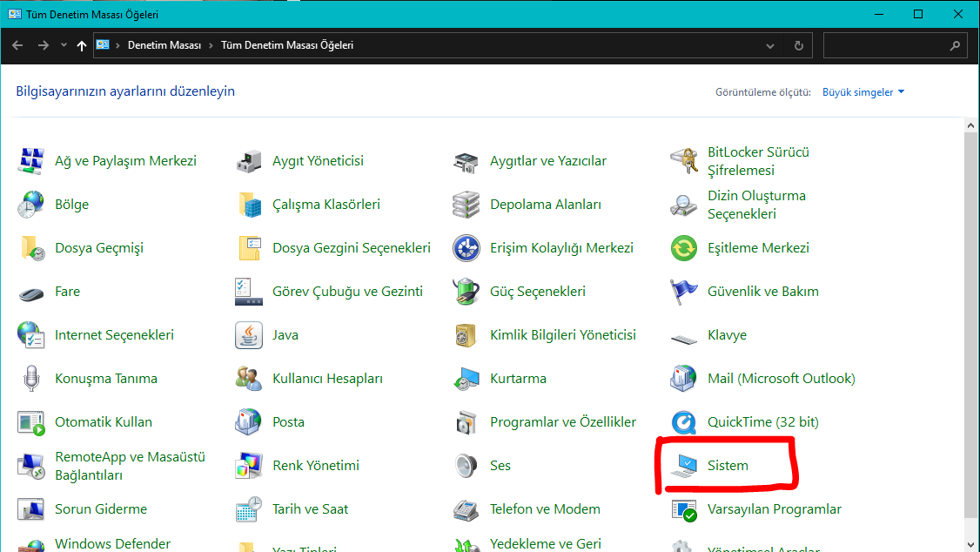Image resolution: width=980 pixels, height=552 pixels.
Task: Click the vertical scrollbar up arrow
Action: (x=971, y=127)
